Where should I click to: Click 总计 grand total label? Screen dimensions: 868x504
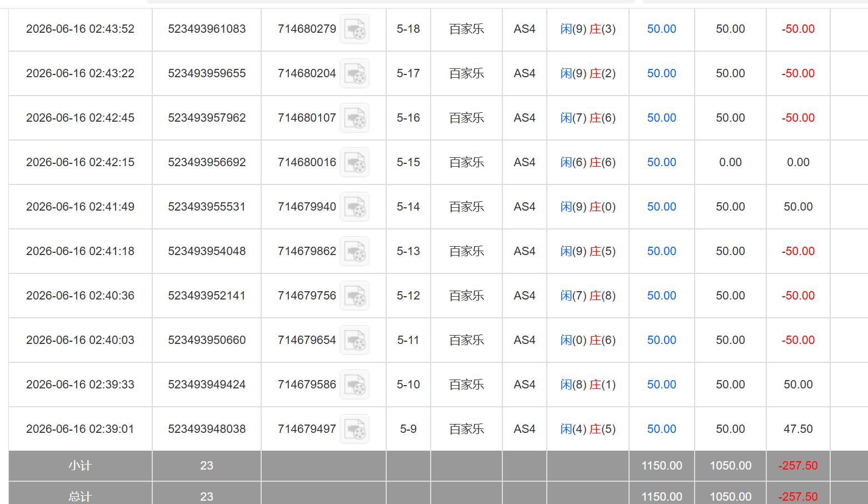(80, 497)
